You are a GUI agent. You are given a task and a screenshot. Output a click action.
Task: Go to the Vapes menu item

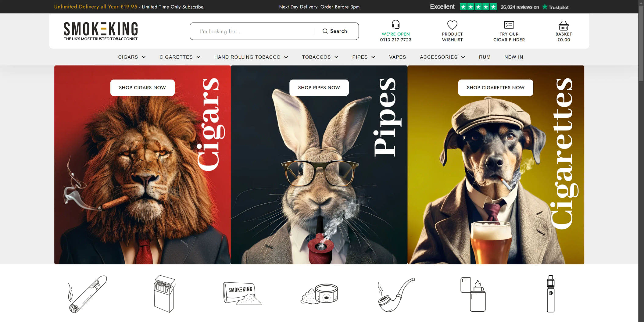click(397, 57)
